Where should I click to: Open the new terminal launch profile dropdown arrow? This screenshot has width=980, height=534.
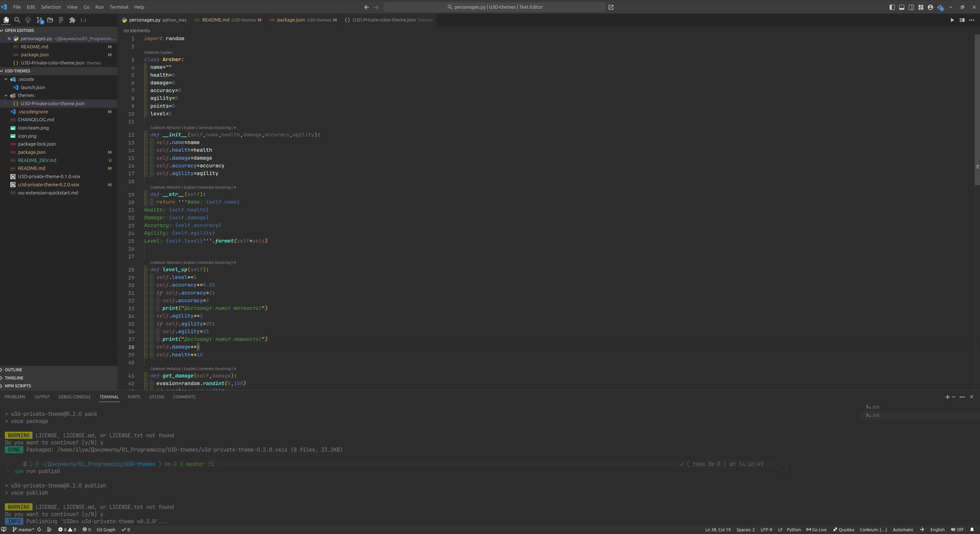point(953,397)
